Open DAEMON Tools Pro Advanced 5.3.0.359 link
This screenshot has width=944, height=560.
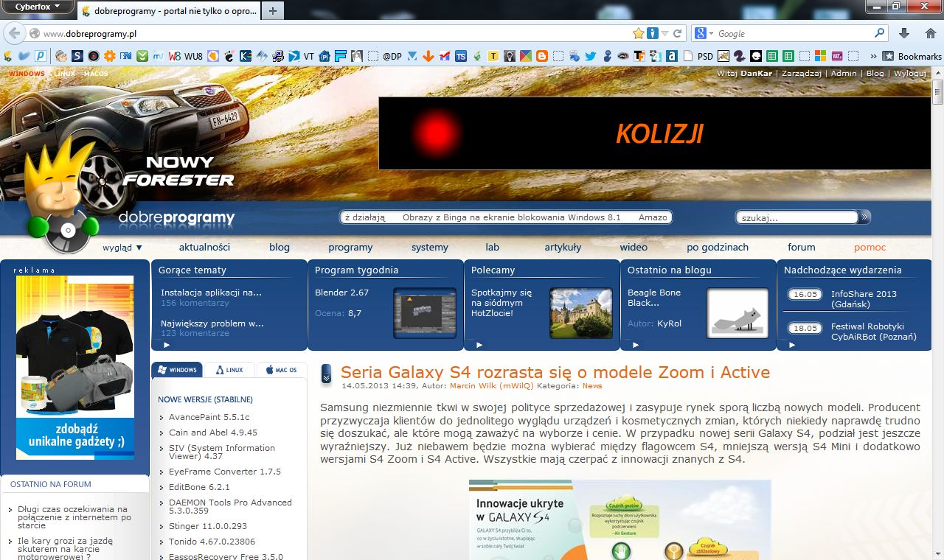click(x=230, y=506)
